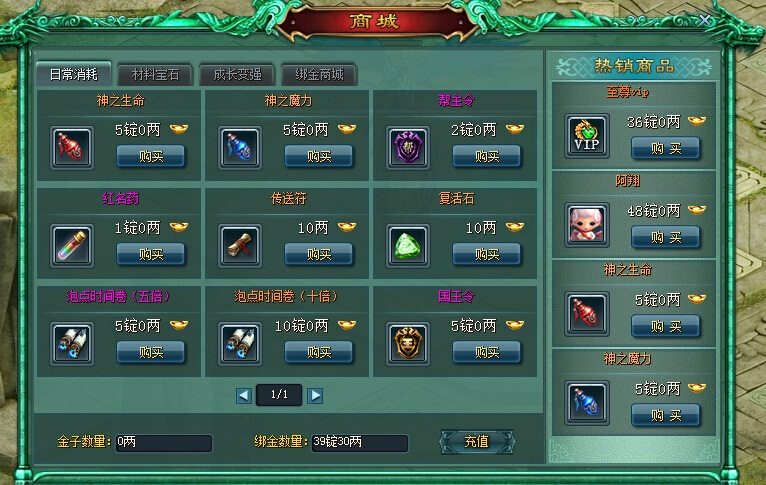Select the purple 帮主令 badge icon
This screenshot has width=766, height=485.
point(408,148)
